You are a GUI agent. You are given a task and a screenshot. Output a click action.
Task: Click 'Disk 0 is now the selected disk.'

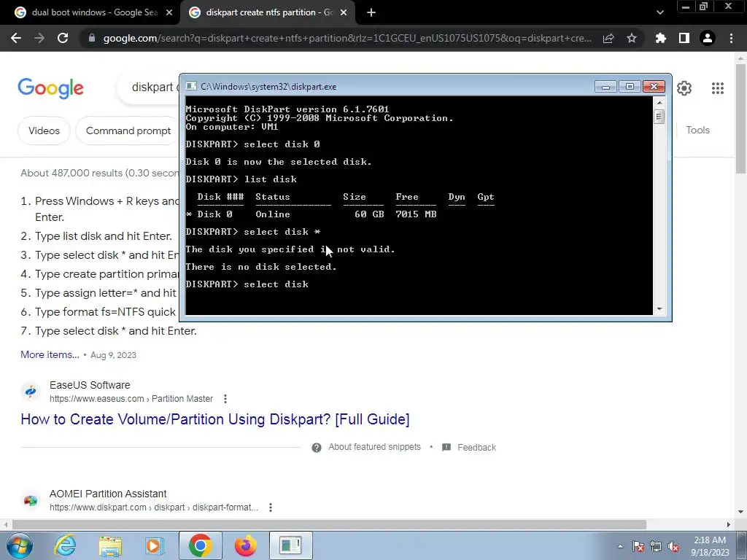(279, 162)
